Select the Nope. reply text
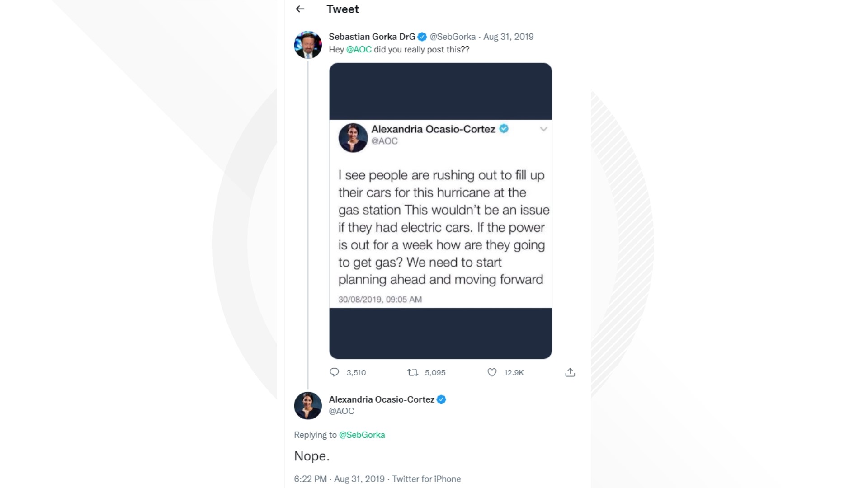The width and height of the screenshot is (868, 488). [312, 456]
